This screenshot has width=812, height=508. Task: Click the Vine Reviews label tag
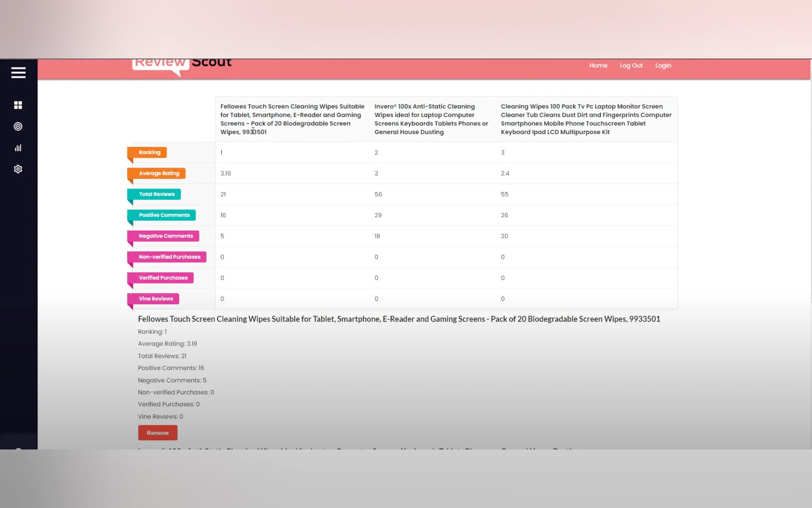pyautogui.click(x=156, y=299)
